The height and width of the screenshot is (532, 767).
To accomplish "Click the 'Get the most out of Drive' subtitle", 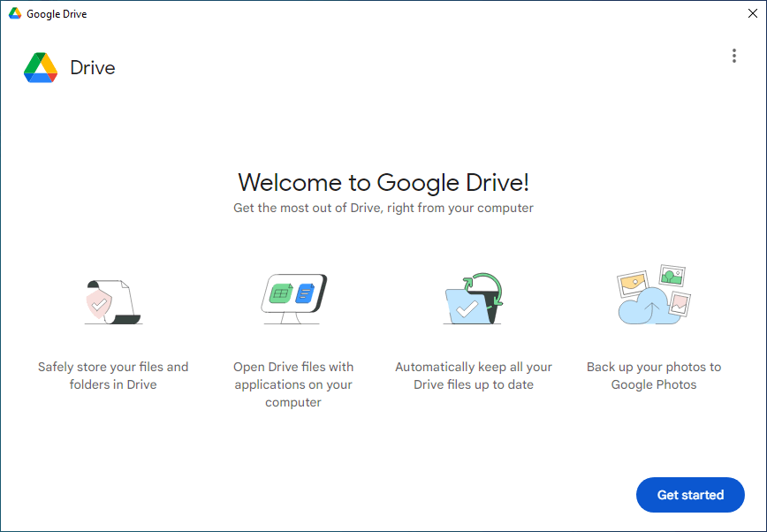I will point(383,209).
